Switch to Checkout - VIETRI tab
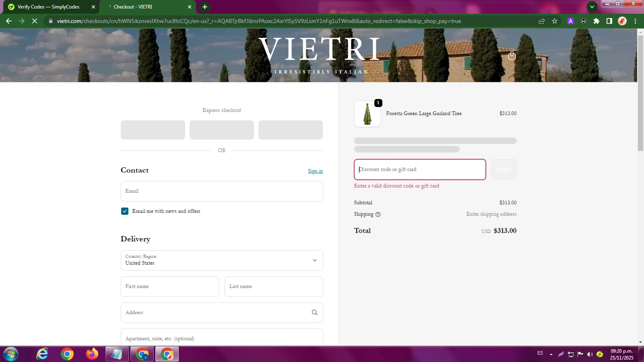The image size is (644, 362). coord(148,7)
